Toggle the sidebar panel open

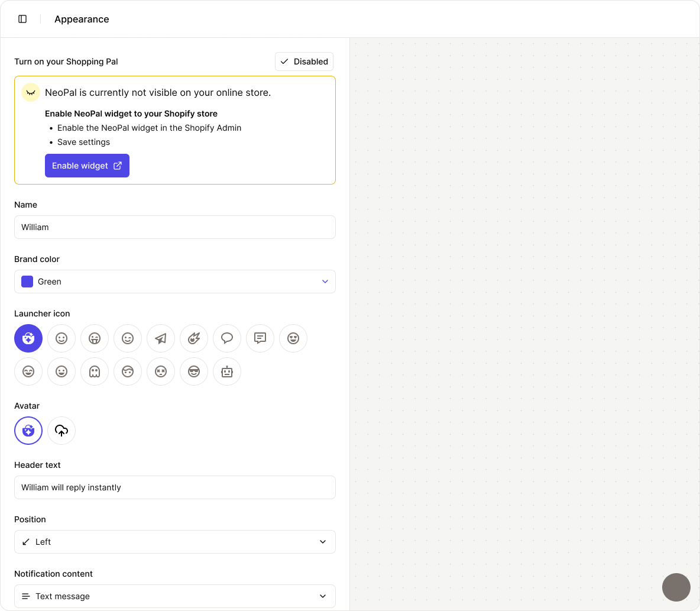tap(22, 19)
